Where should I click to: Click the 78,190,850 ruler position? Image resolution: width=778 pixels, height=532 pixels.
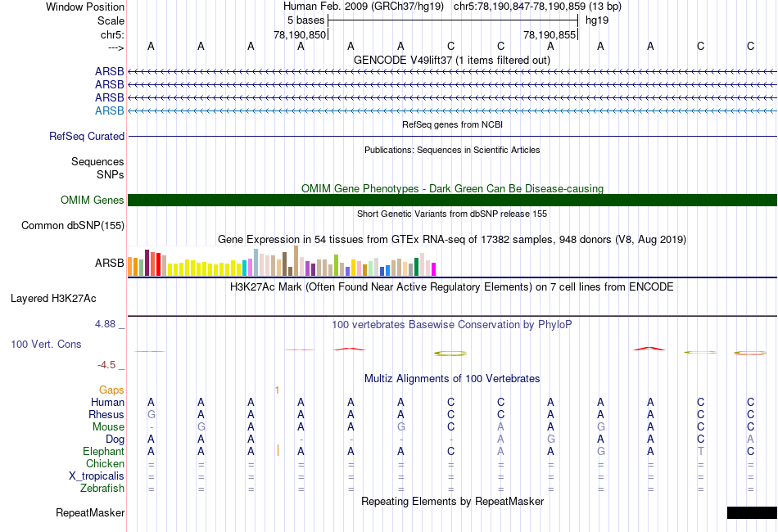tap(300, 34)
